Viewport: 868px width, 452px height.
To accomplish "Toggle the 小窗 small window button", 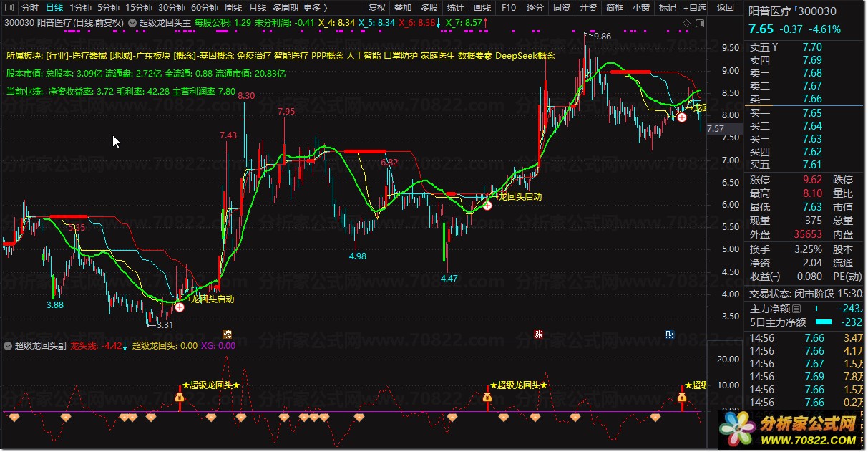I will pyautogui.click(x=640, y=8).
